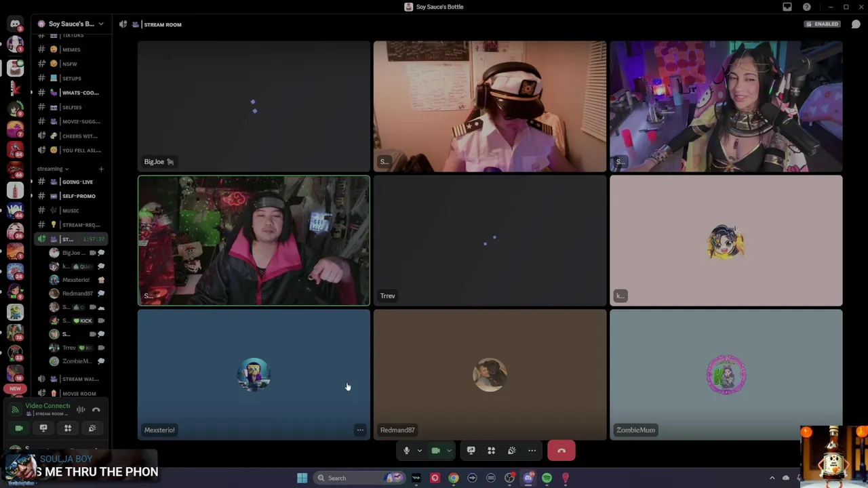Image resolution: width=868 pixels, height=488 pixels.
Task: Collapse the streaming channel category
Action: pos(53,169)
